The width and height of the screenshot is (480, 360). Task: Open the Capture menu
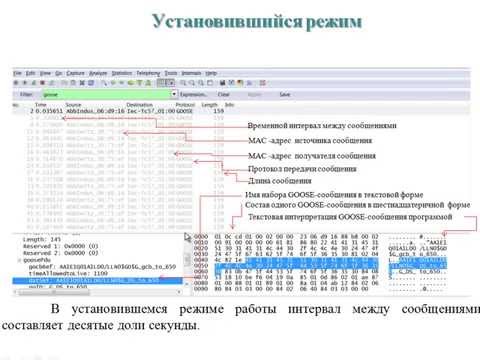(75, 73)
